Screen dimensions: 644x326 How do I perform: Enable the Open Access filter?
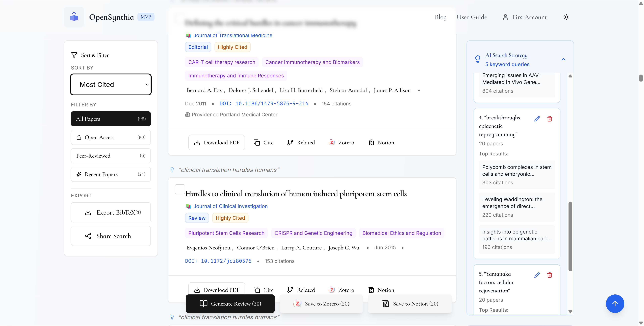pyautogui.click(x=111, y=137)
